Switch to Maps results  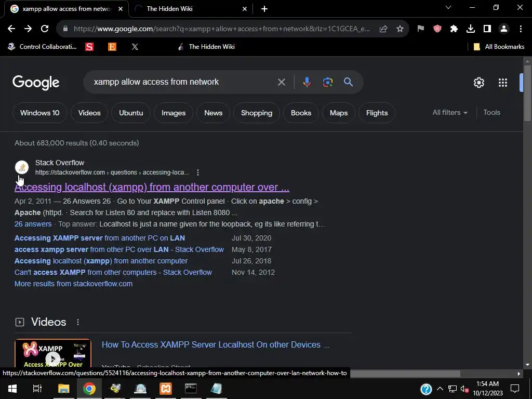(x=339, y=113)
